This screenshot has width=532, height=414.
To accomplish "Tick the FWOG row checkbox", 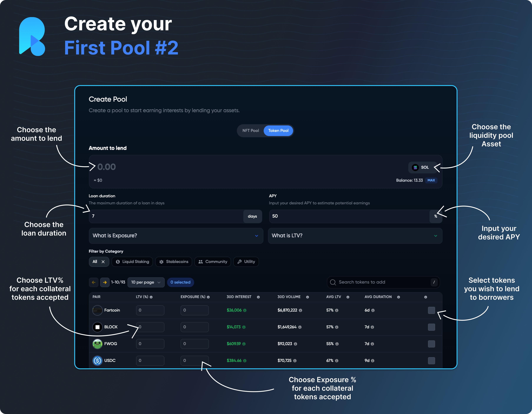I will tap(431, 344).
